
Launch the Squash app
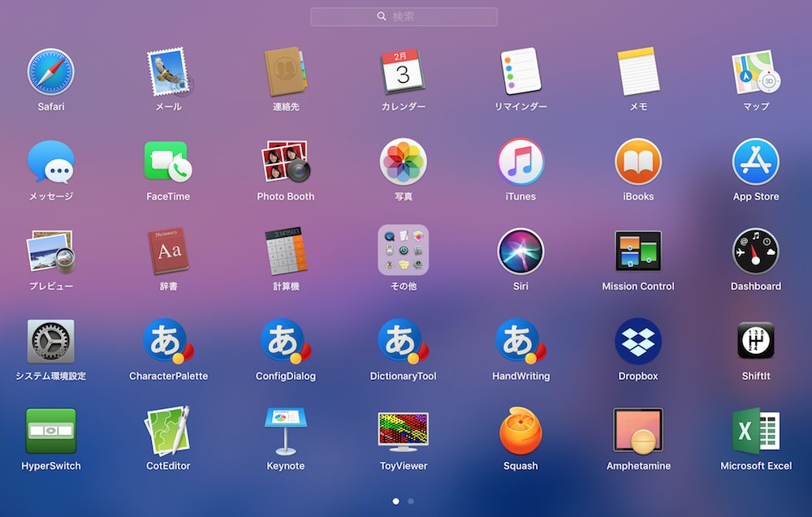coord(520,431)
